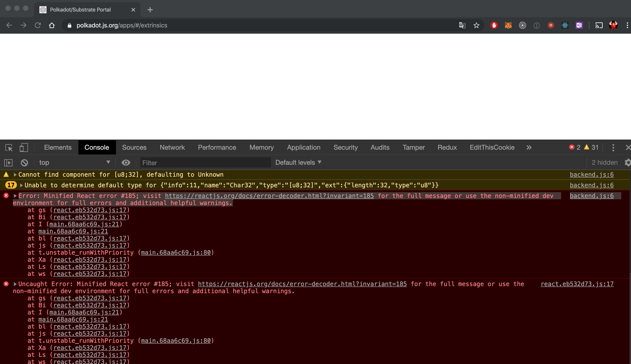Show more DevTools tabs with chevrons

coord(529,147)
